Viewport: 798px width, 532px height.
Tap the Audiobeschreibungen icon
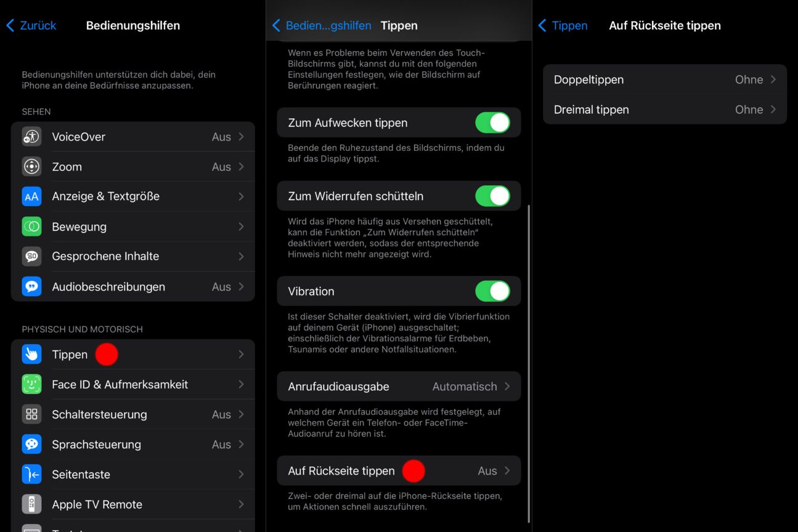coord(31,287)
